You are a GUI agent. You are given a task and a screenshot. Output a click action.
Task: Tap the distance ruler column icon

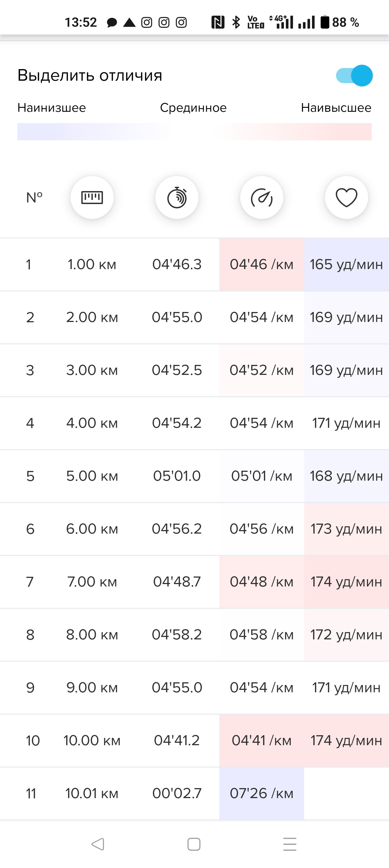tap(92, 198)
